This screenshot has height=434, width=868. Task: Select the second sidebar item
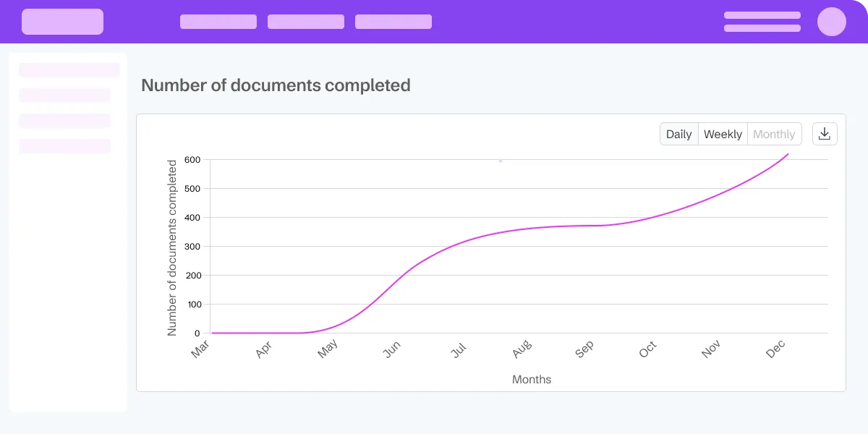click(65, 95)
